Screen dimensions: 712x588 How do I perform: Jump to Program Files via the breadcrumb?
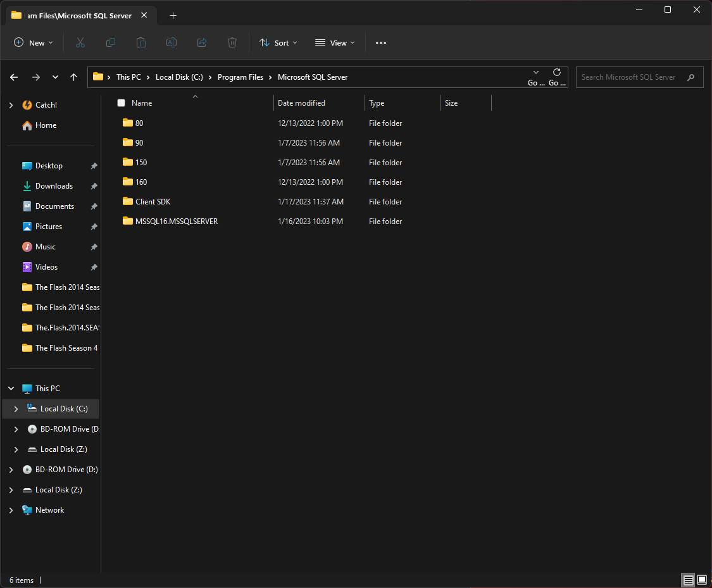(240, 77)
